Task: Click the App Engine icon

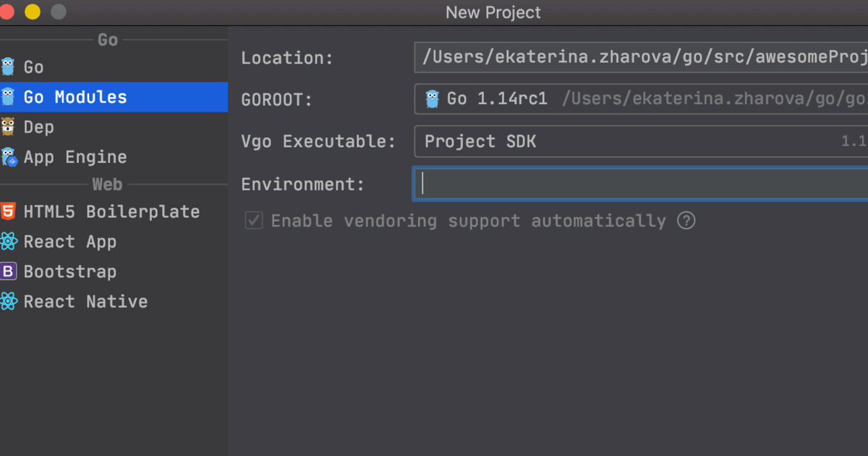Action: [8, 157]
